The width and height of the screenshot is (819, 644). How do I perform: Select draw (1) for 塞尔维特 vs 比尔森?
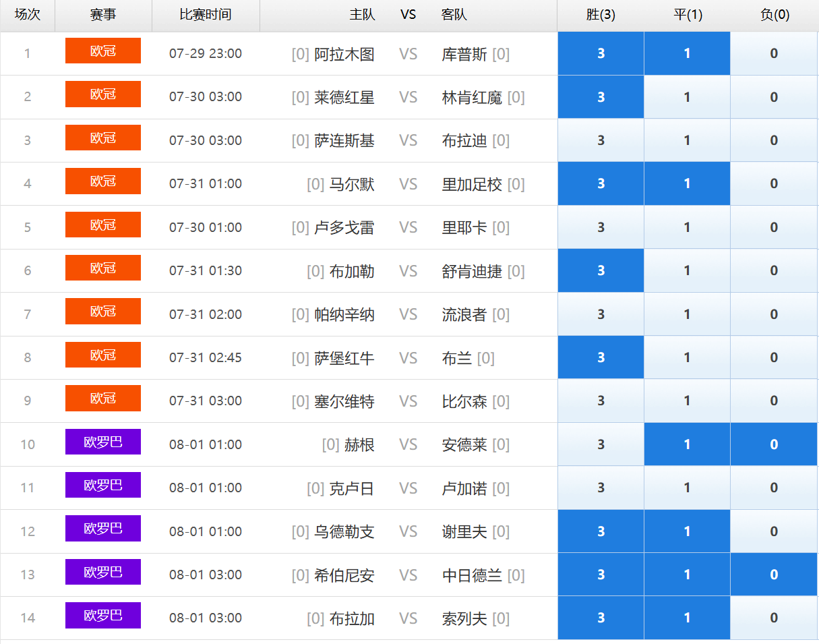687,401
